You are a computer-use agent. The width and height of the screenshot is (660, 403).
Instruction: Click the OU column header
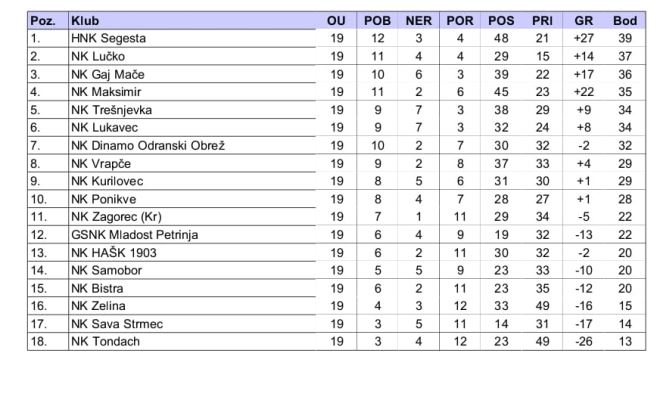pyautogui.click(x=336, y=20)
